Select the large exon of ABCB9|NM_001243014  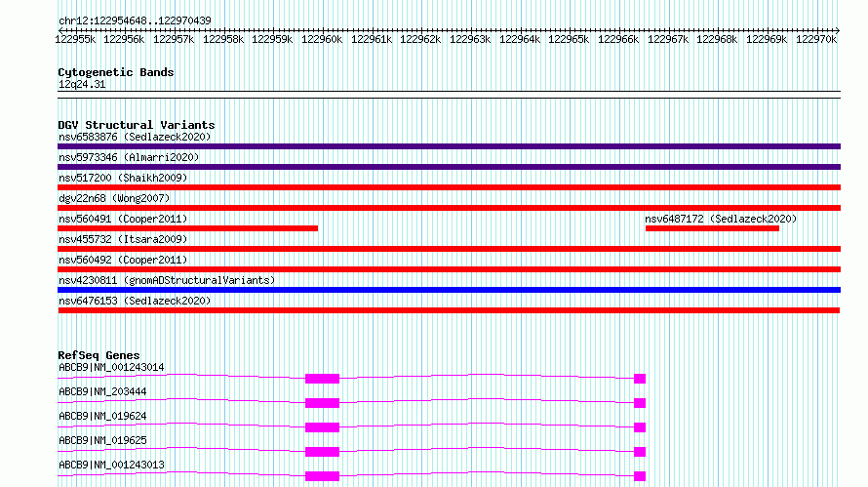(322, 379)
